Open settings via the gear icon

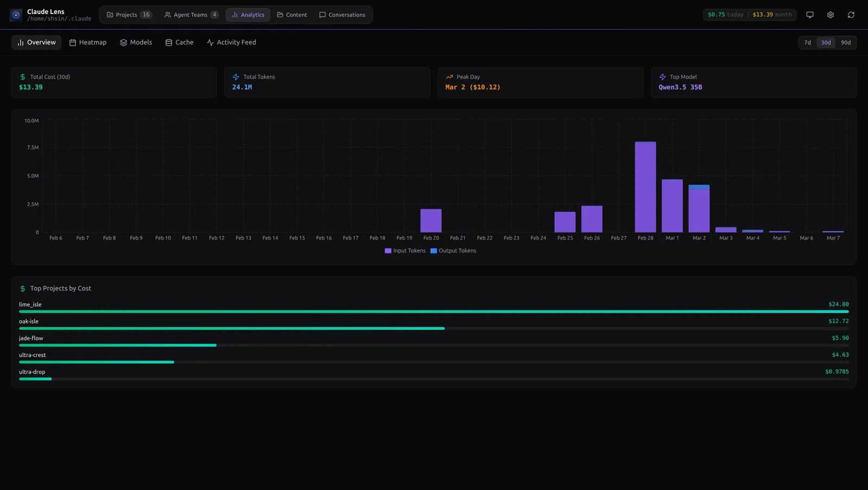pyautogui.click(x=830, y=15)
